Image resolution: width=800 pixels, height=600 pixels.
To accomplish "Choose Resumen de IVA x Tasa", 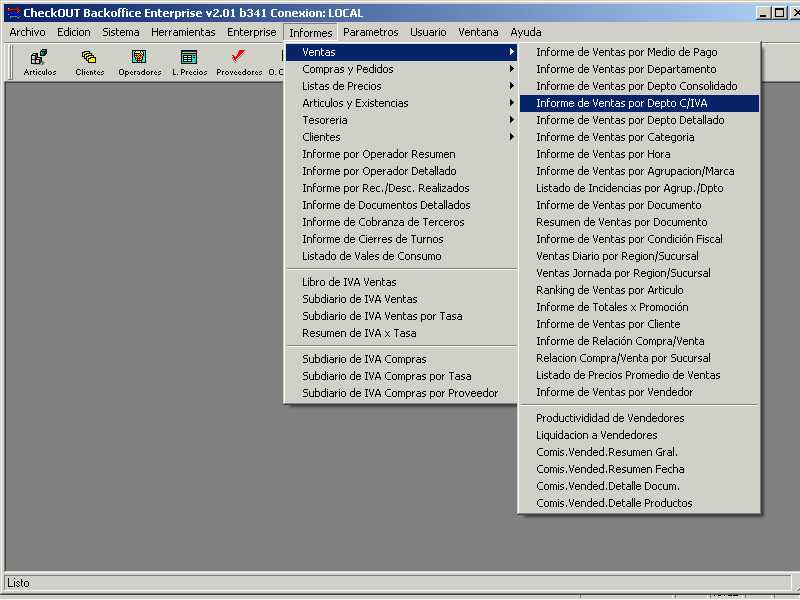I will 401,333.
